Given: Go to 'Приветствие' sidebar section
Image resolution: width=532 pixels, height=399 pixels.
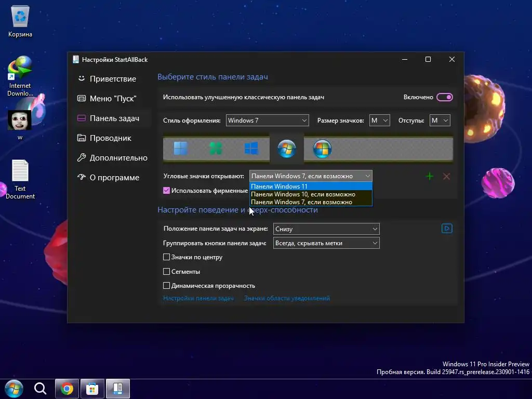Looking at the screenshot, I should point(112,79).
